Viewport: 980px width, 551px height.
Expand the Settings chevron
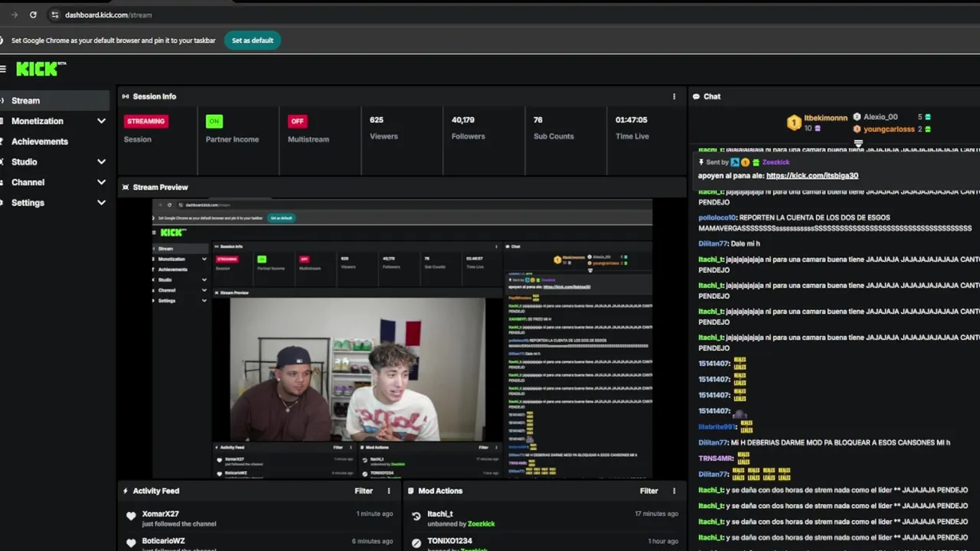pyautogui.click(x=101, y=203)
